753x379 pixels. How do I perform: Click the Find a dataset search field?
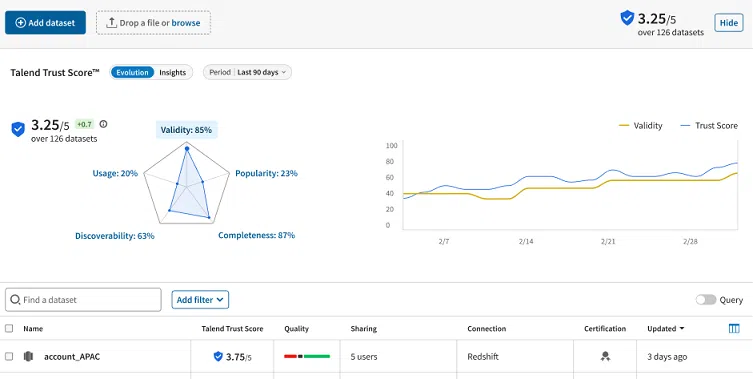[x=83, y=300]
